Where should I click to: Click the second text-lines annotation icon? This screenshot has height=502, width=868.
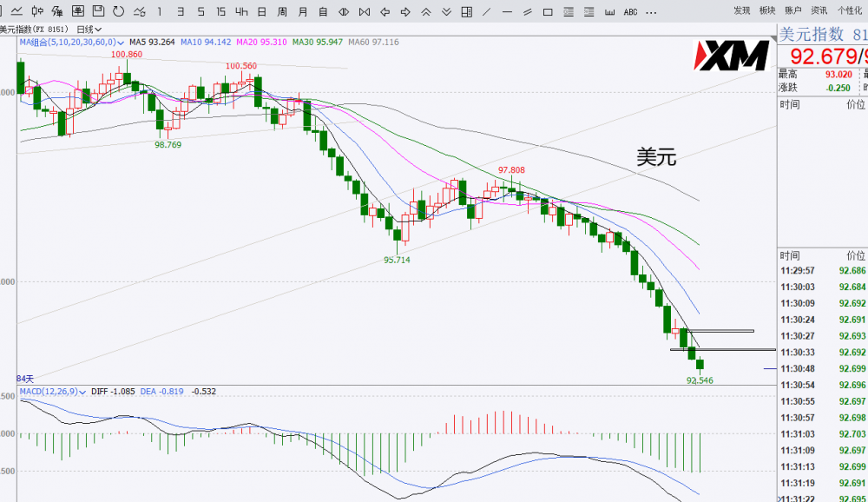click(589, 11)
